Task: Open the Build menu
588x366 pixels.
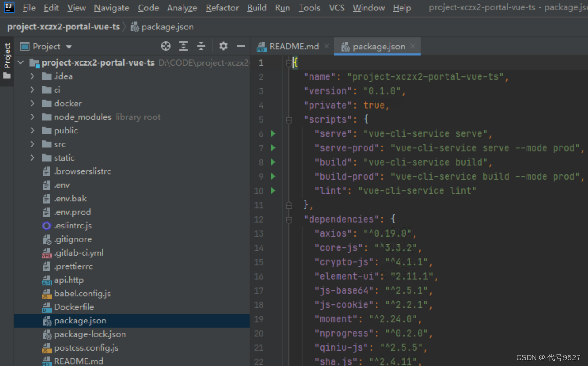Action: 257,8
